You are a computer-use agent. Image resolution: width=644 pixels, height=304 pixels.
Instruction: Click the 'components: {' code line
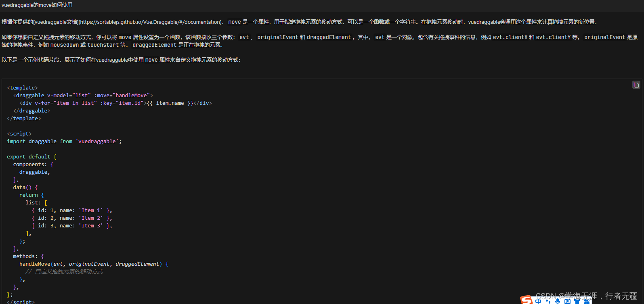point(33,164)
